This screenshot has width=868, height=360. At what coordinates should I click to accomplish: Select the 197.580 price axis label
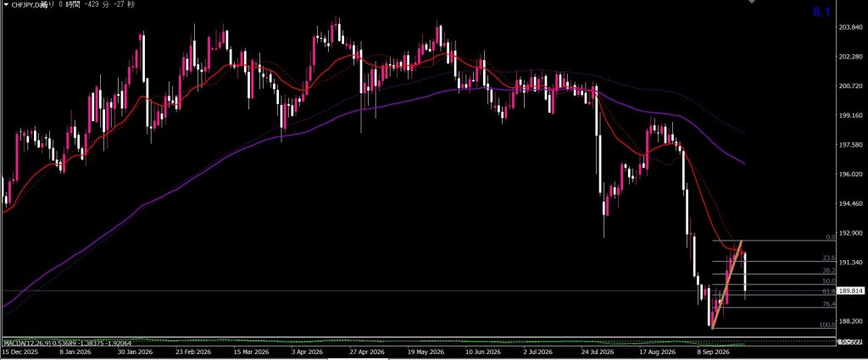pyautogui.click(x=851, y=145)
